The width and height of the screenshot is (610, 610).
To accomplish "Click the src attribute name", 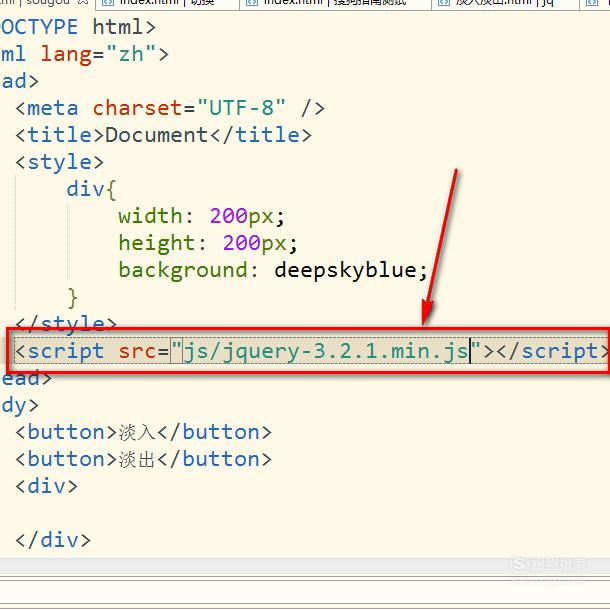I will [x=137, y=351].
